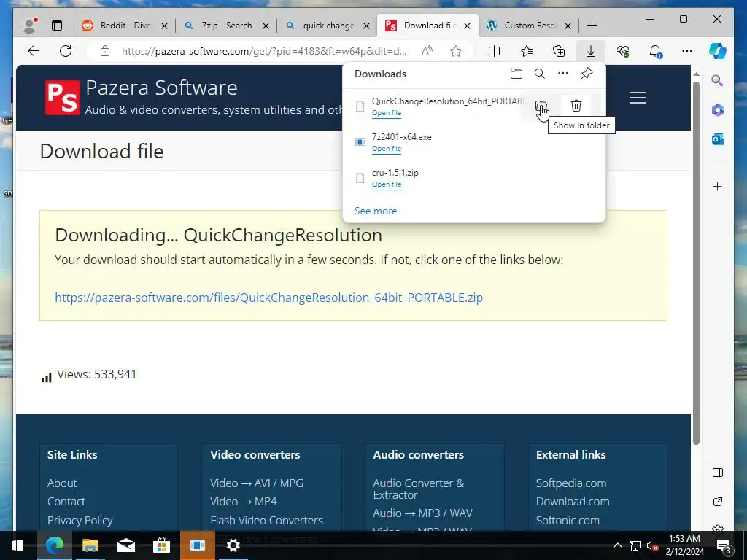Open Flash Video Converters link
Image resolution: width=747 pixels, height=560 pixels.
266,521
